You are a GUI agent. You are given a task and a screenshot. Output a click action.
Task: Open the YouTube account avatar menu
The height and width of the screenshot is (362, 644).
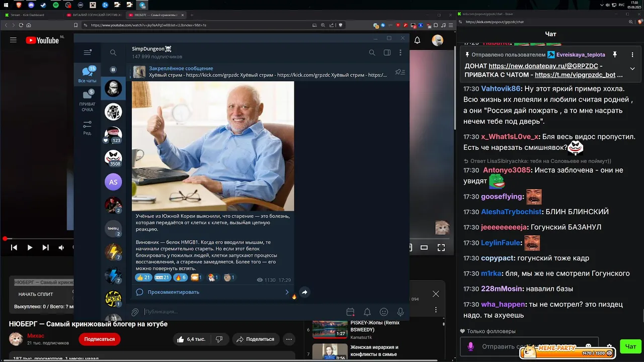coord(438,40)
